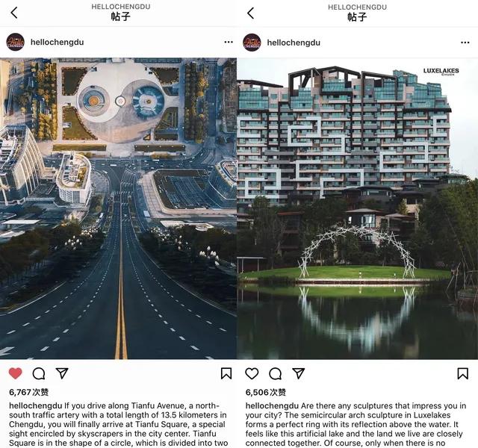Open the Luxelakes arch sculpture photo
The width and height of the screenshot is (478, 448).
click(x=358, y=208)
